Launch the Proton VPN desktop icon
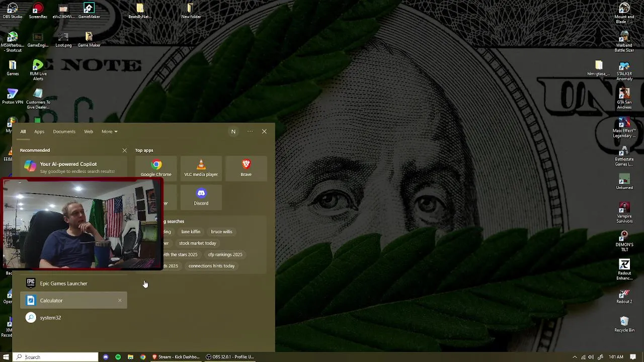 tap(13, 97)
